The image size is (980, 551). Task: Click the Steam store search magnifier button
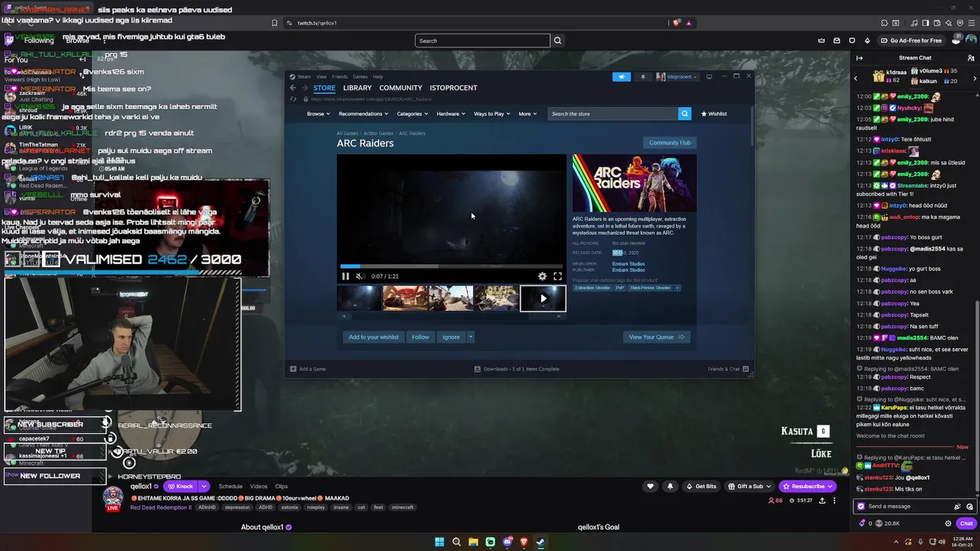pos(684,113)
